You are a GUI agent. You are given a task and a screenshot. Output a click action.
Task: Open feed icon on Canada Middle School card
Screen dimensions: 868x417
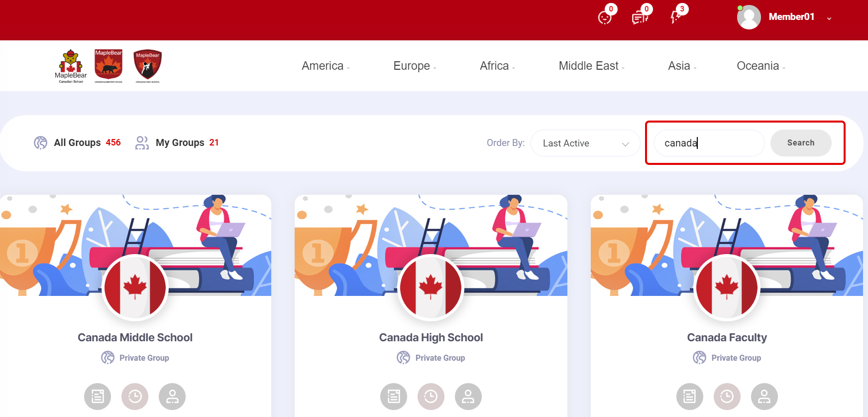coord(98,397)
